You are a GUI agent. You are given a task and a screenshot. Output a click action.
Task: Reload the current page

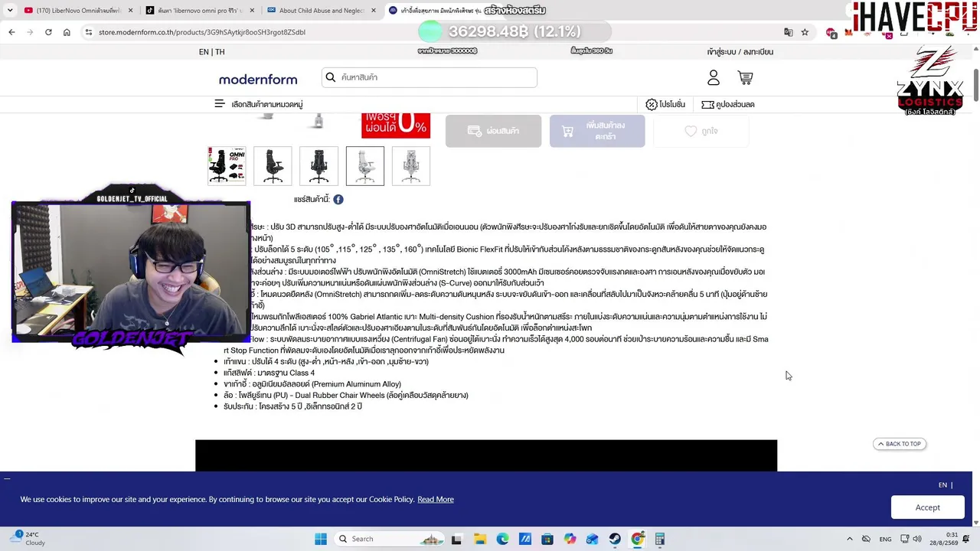click(48, 32)
